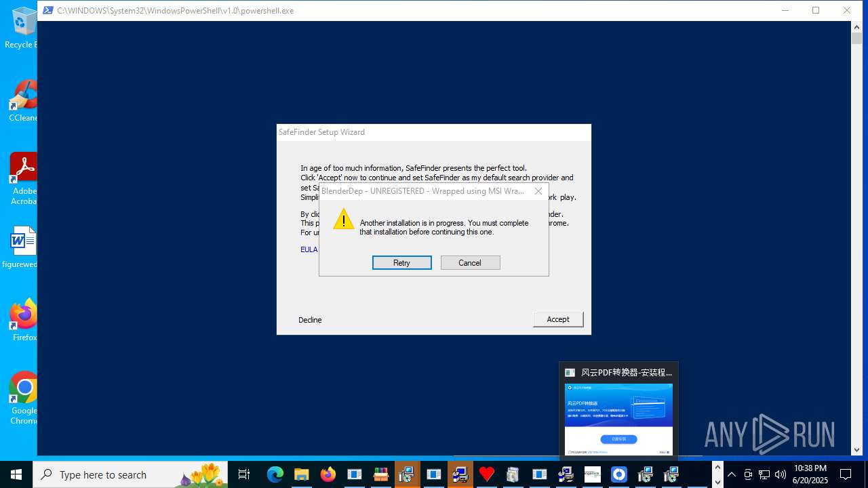The height and width of the screenshot is (488, 868).
Task: Accept the SafeFinder setup offer
Action: (558, 319)
